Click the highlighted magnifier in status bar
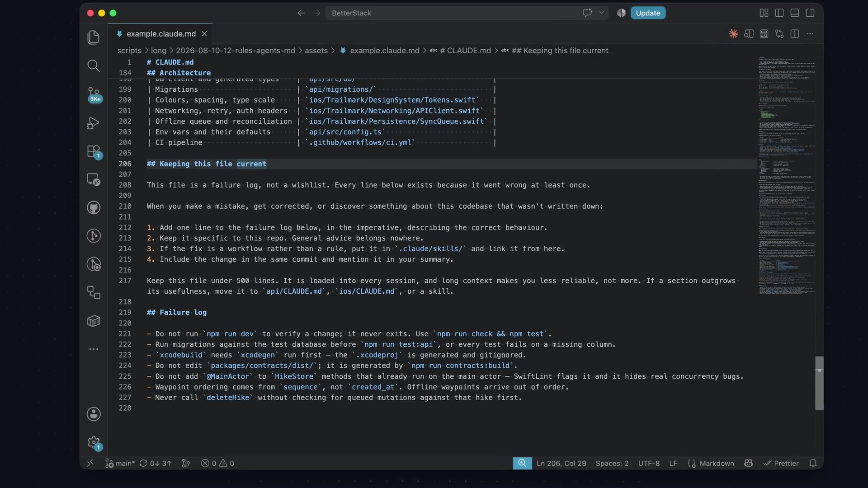This screenshot has height=488, width=868. tap(522, 463)
